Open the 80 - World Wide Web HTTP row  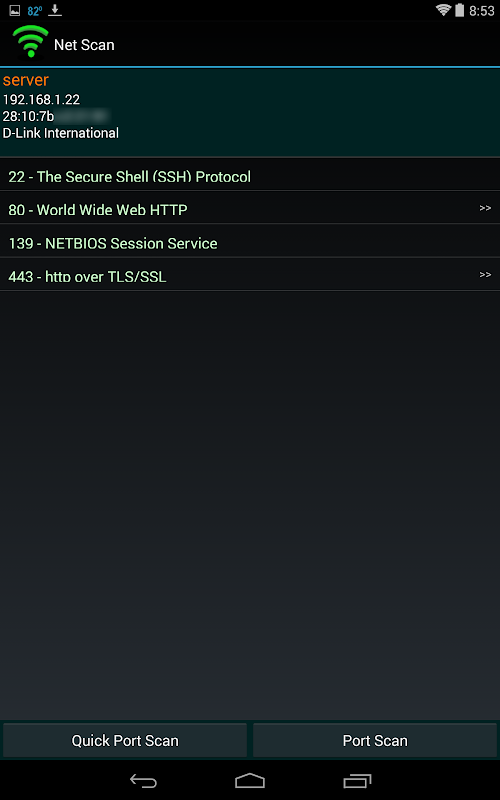coord(250,208)
